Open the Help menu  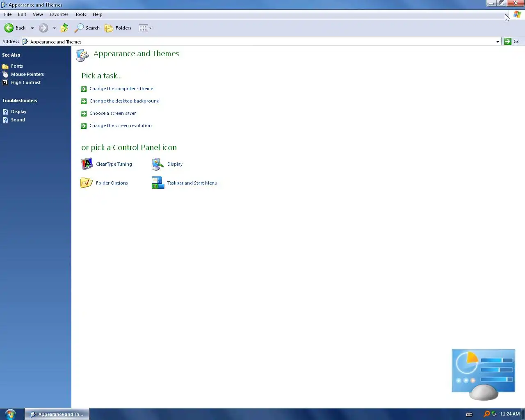98,14
